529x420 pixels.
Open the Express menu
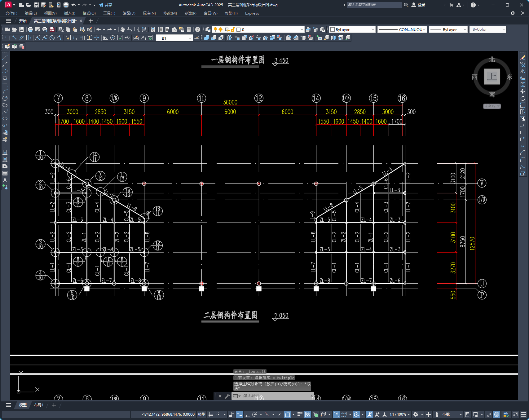tap(252, 13)
